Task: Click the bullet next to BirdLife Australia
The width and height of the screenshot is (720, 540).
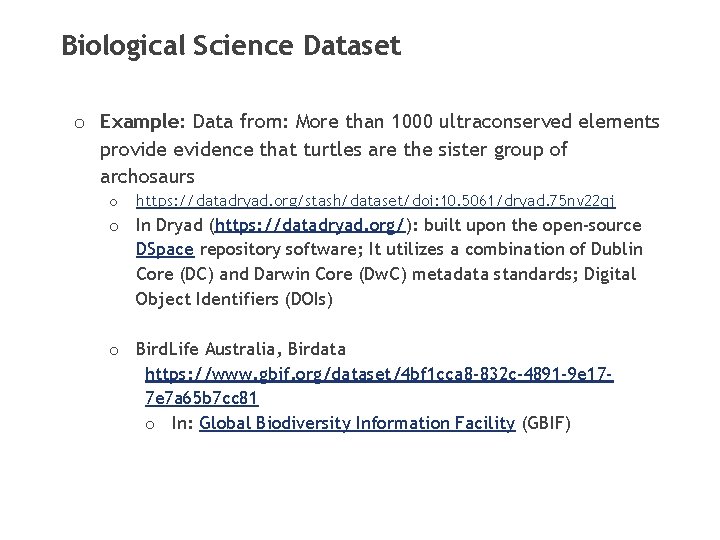Action: tap(114, 351)
